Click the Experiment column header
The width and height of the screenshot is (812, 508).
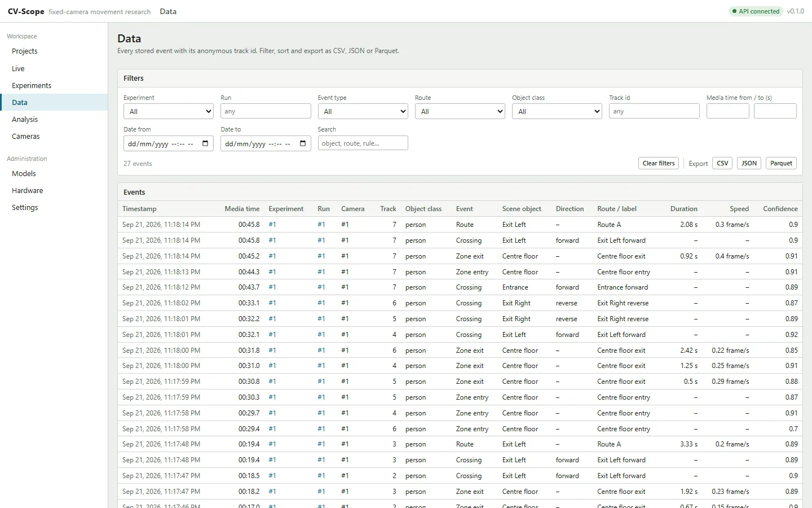point(286,209)
